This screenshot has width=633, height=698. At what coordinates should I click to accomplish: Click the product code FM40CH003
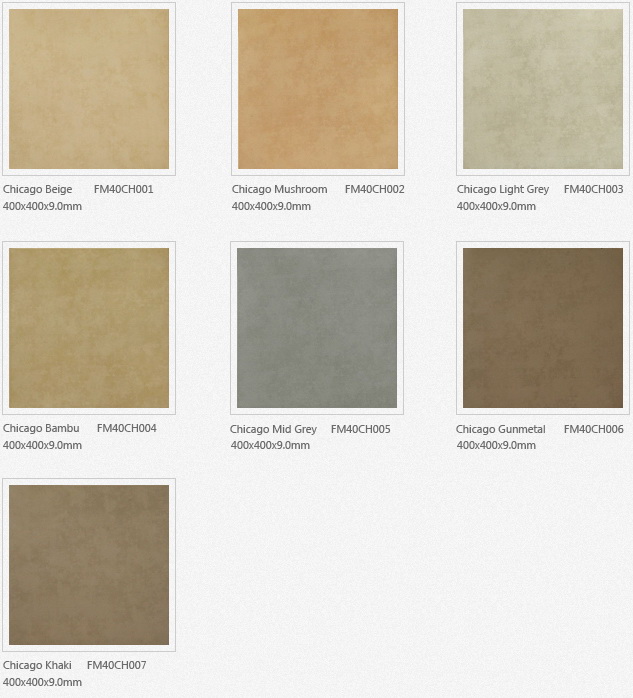click(x=593, y=189)
